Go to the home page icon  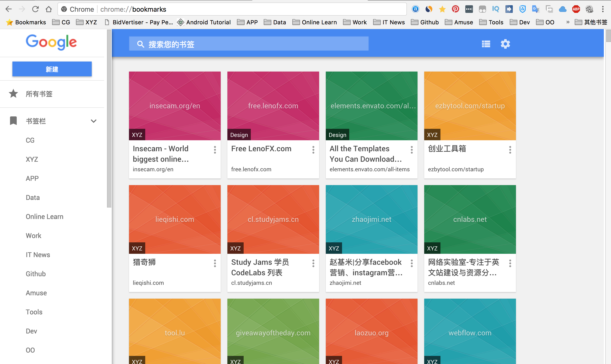49,9
